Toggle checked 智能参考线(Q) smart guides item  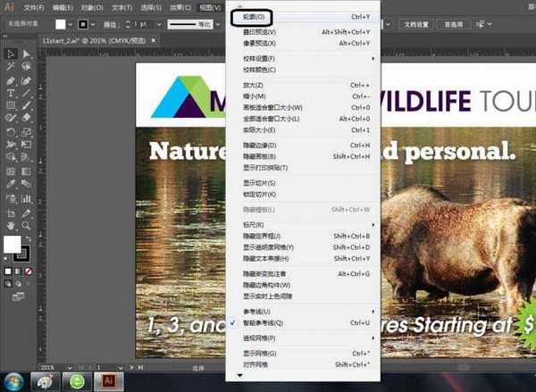pyautogui.click(x=303, y=323)
